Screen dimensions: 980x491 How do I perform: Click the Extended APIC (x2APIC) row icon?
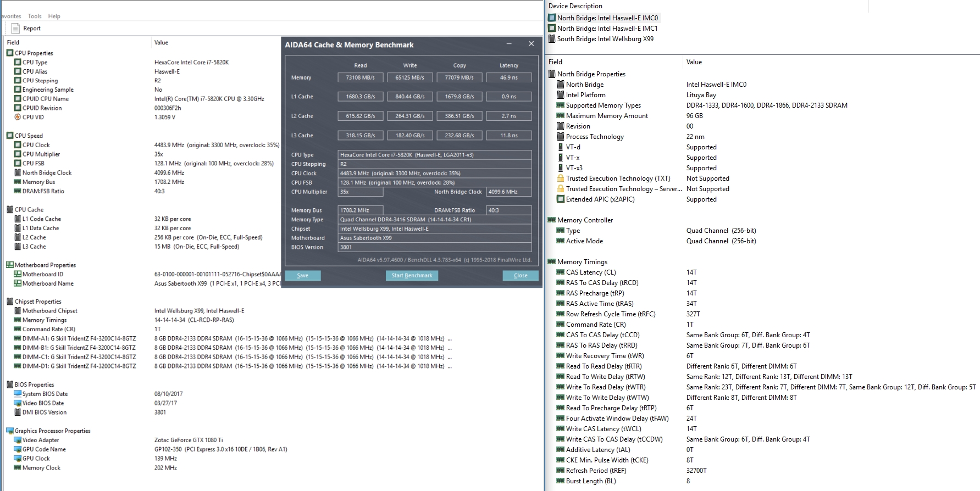(561, 199)
